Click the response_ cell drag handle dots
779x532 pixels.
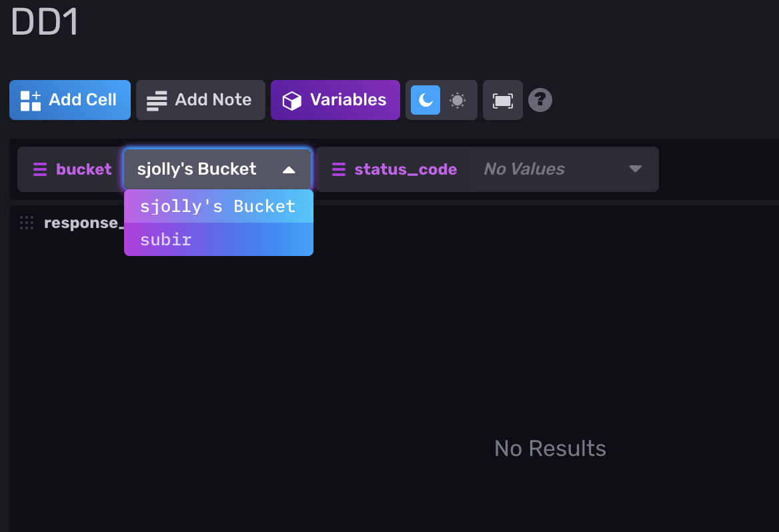pos(26,223)
